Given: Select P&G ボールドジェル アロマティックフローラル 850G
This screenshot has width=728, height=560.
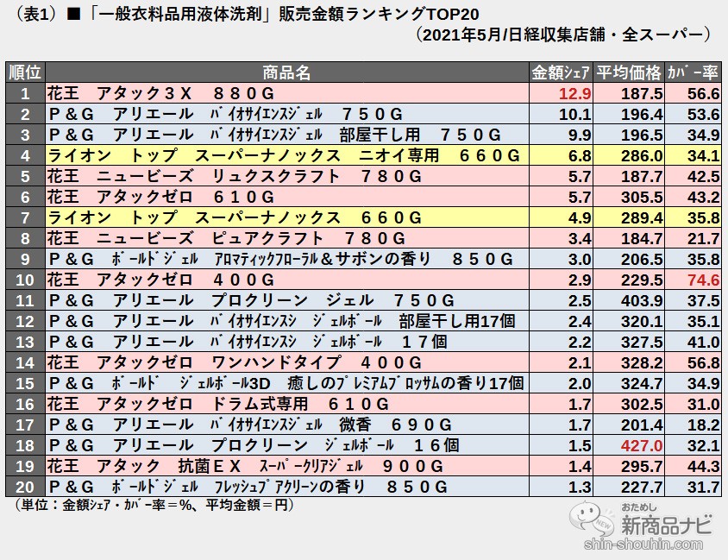Looking at the screenshot, I should coord(286,259).
